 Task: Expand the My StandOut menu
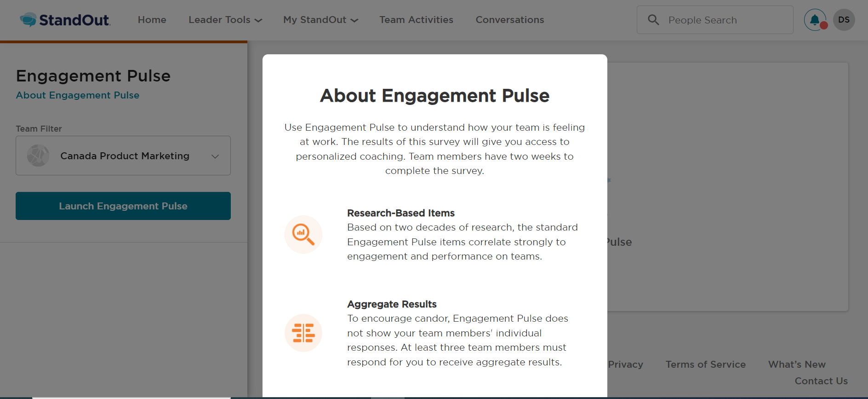320,20
